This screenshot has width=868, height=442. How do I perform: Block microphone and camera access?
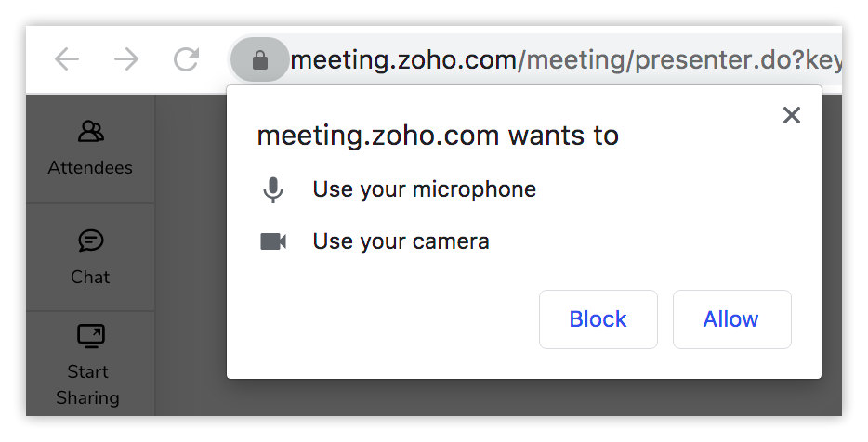coord(598,319)
